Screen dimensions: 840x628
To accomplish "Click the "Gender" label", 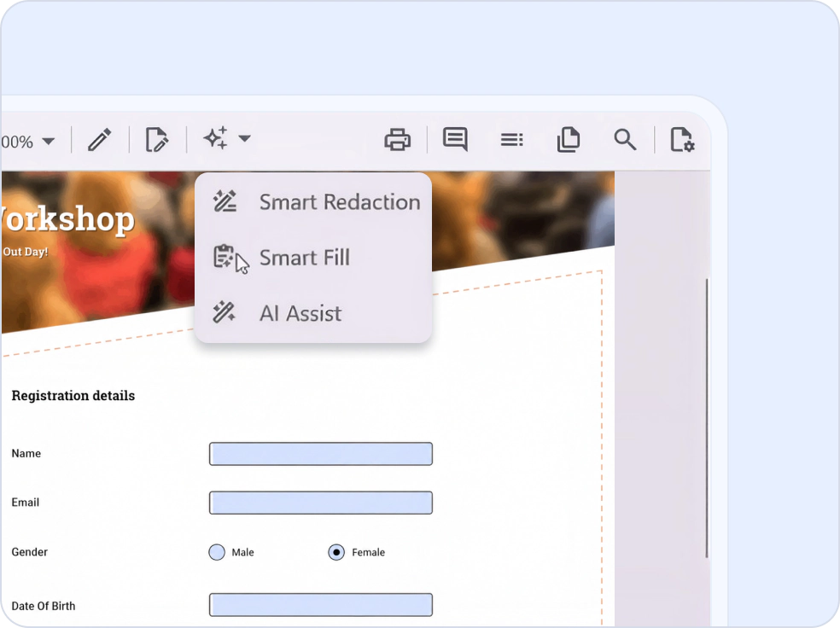I will (x=30, y=552).
